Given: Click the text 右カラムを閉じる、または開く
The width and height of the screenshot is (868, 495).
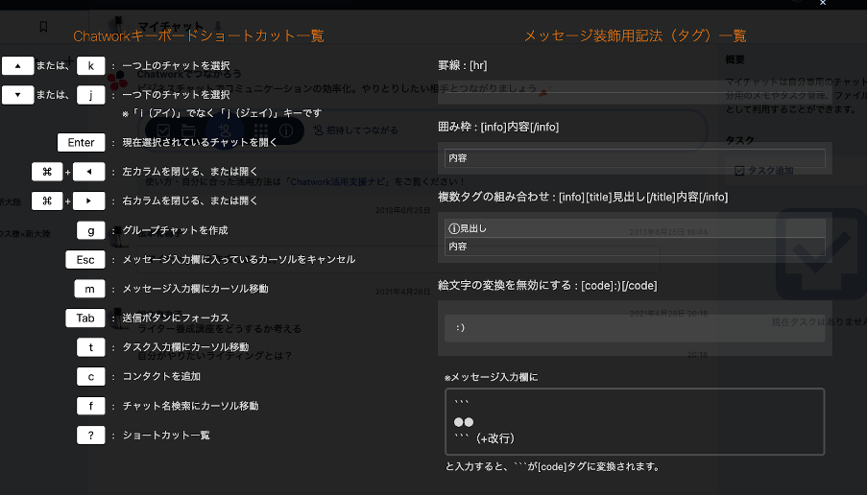Looking at the screenshot, I should pos(190,200).
